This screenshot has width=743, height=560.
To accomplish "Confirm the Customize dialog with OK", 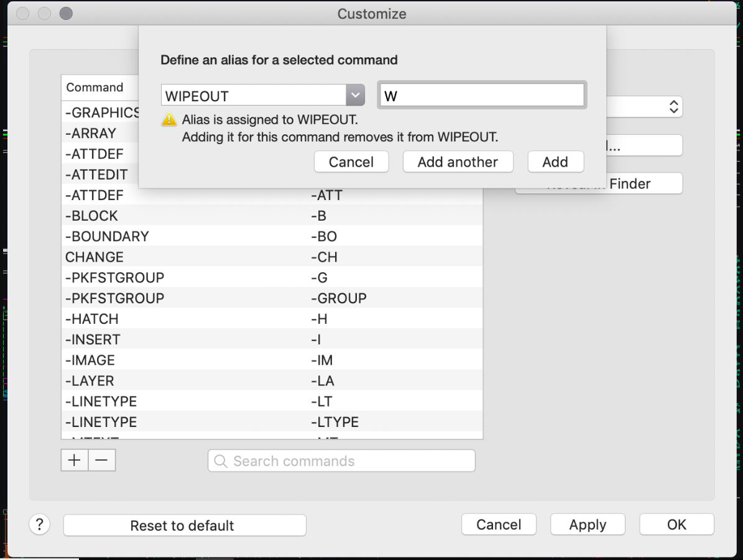I will pyautogui.click(x=676, y=525).
